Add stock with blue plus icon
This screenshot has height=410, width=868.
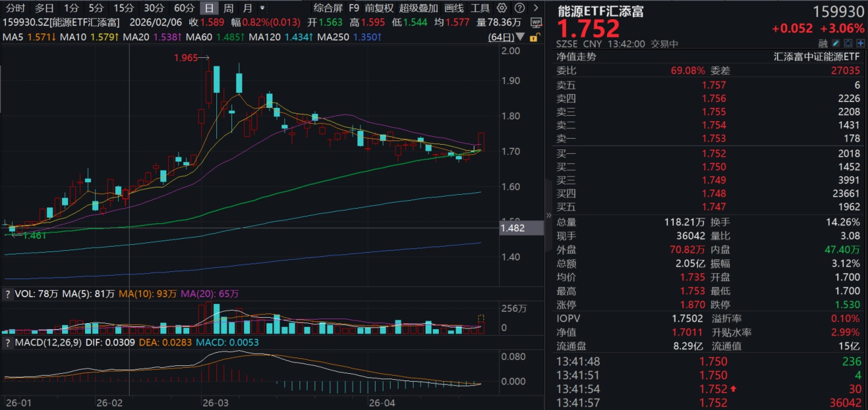pyautogui.click(x=860, y=43)
